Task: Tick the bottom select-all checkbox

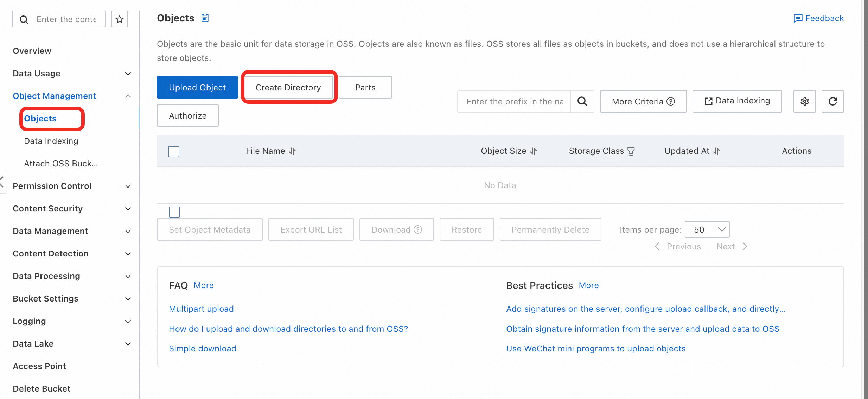Action: [x=174, y=212]
